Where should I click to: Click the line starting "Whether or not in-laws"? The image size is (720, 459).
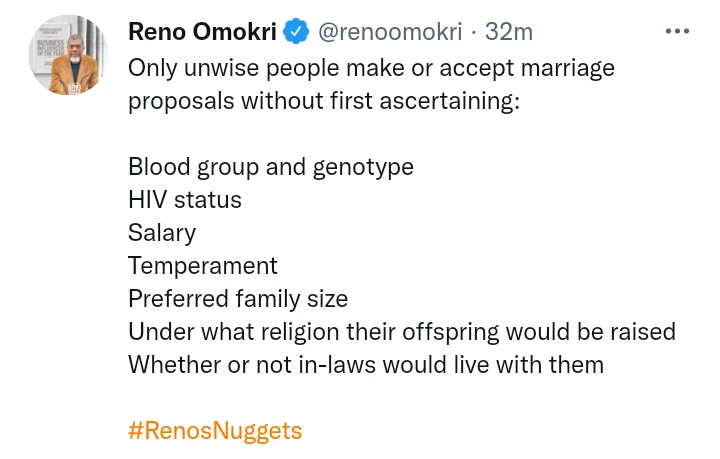pyautogui.click(x=366, y=364)
